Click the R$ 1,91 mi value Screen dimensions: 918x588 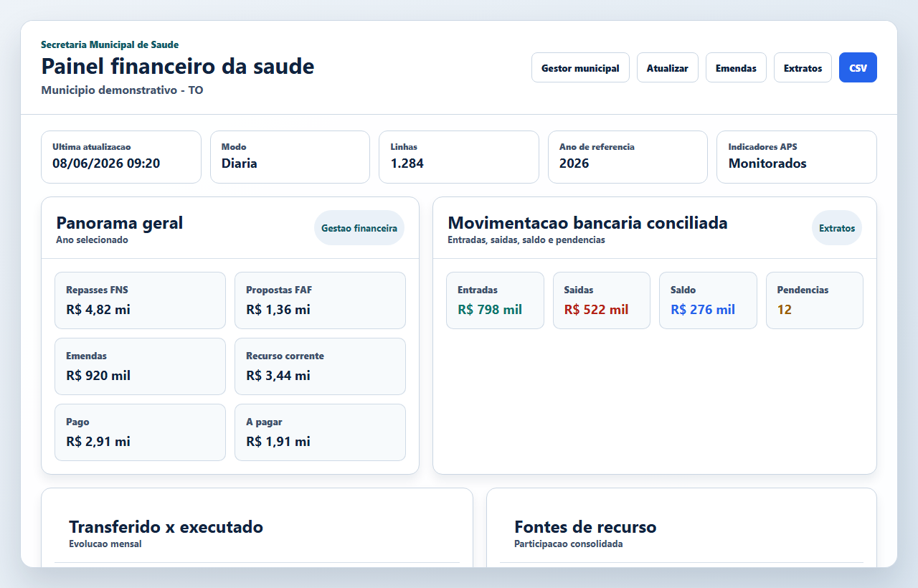point(278,442)
